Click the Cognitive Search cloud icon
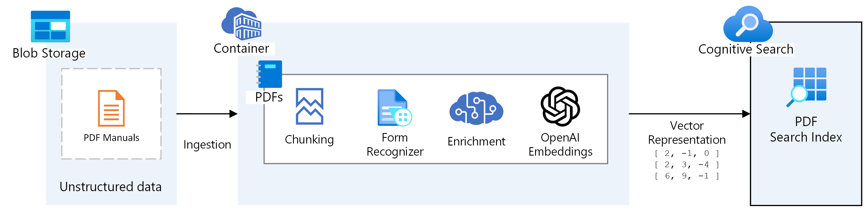Image resolution: width=868 pixels, height=212 pixels. pos(748,24)
